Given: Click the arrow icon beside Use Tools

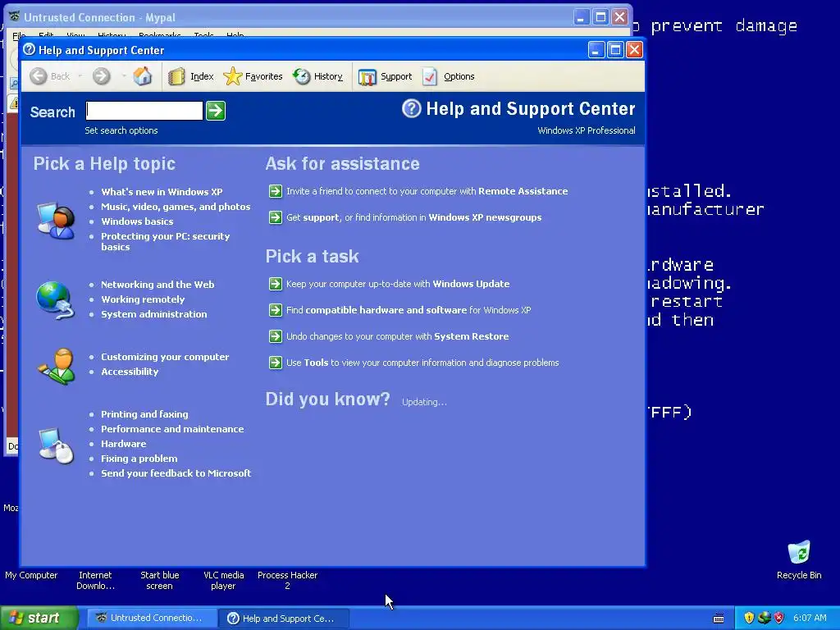Looking at the screenshot, I should coord(276,363).
